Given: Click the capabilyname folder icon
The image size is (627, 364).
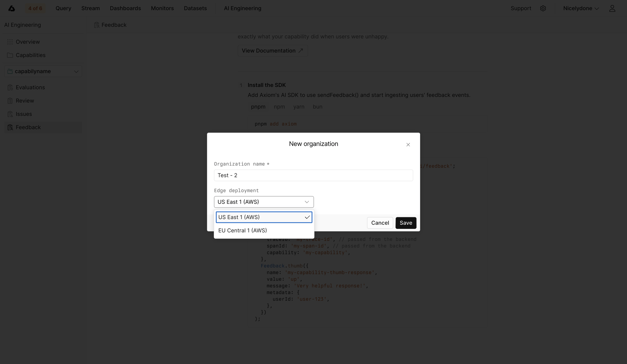Looking at the screenshot, I should (10, 71).
